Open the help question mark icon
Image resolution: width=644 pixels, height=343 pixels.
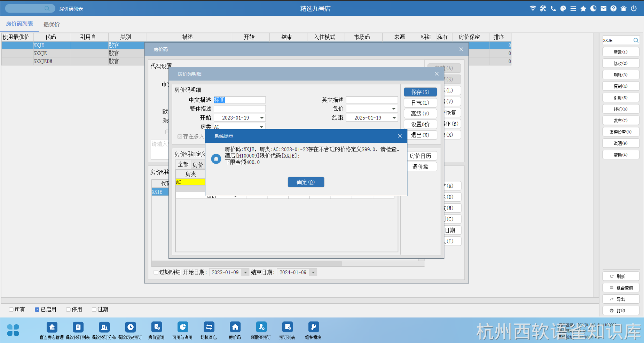[613, 9]
